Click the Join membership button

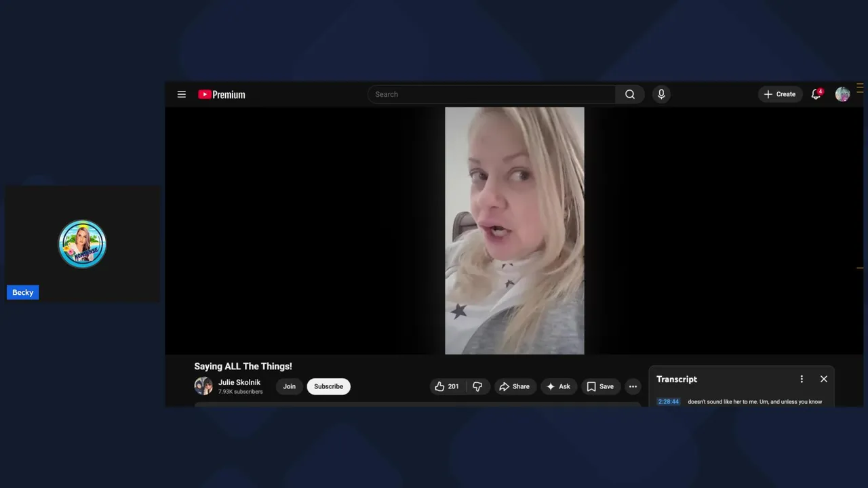pos(290,386)
